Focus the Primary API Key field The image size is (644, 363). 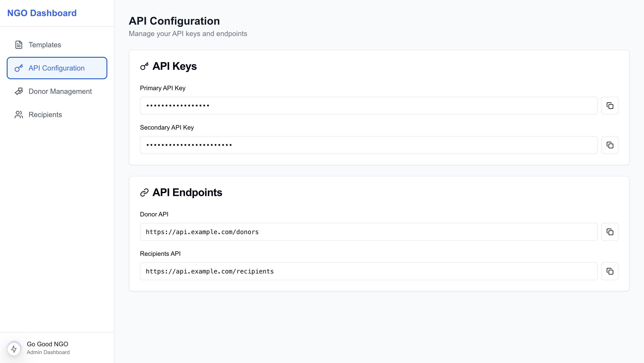[x=369, y=106]
